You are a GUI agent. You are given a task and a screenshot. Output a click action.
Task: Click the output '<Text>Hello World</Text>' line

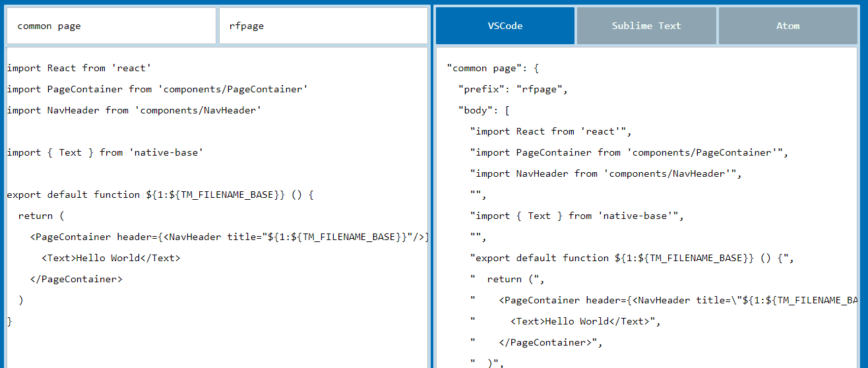565,321
